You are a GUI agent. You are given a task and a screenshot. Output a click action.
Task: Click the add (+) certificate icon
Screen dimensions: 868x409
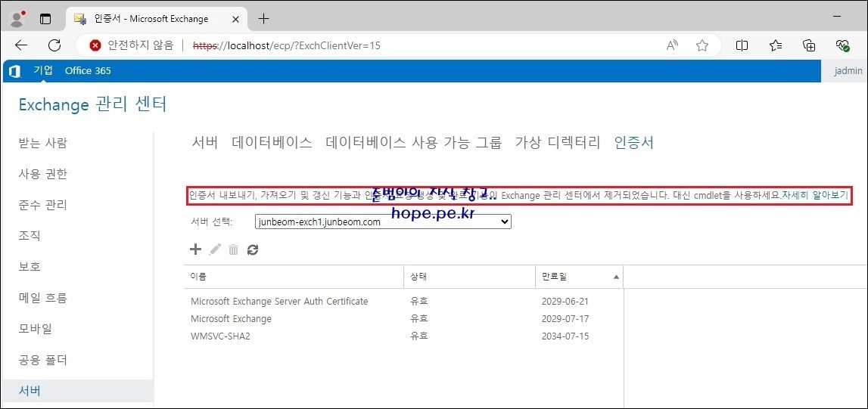[x=195, y=249]
